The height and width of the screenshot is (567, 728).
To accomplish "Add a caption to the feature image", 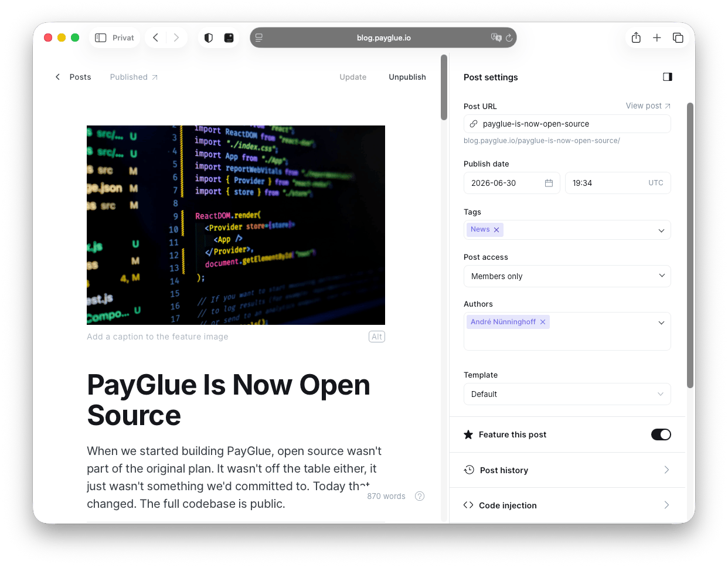I will [x=158, y=337].
